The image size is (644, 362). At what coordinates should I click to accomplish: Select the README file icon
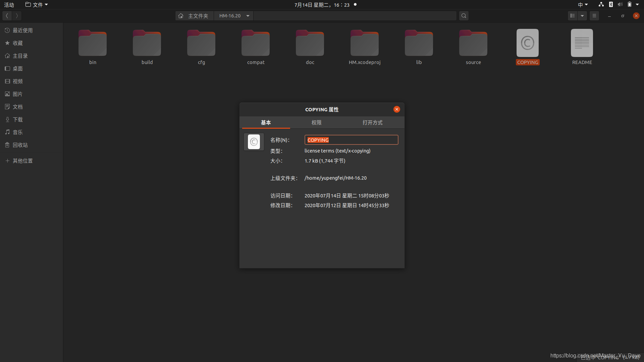[x=582, y=43]
